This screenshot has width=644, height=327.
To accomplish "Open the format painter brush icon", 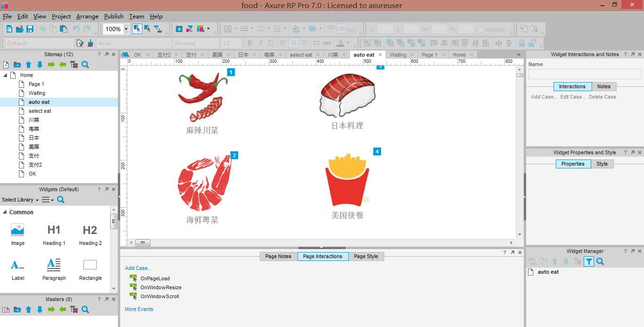I will click(x=90, y=43).
